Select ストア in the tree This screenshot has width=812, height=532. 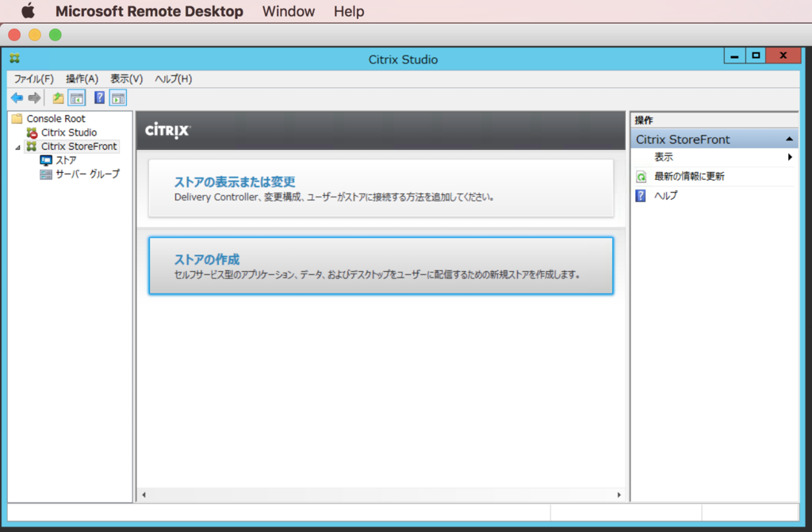point(66,161)
